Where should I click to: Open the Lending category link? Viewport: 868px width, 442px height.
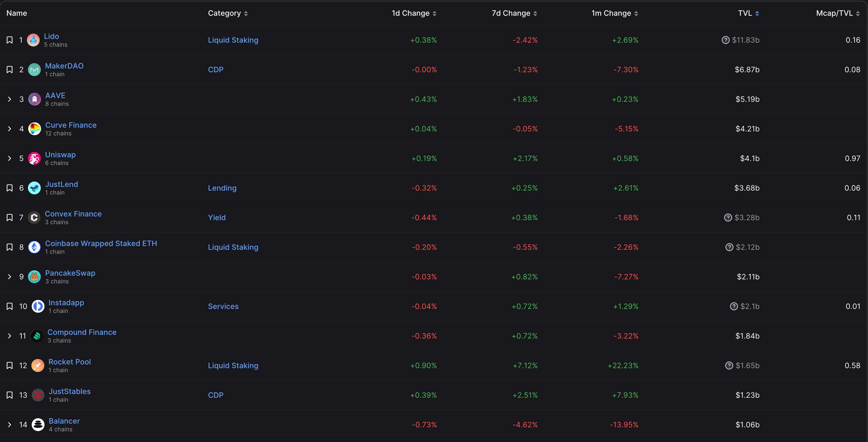pyautogui.click(x=222, y=188)
